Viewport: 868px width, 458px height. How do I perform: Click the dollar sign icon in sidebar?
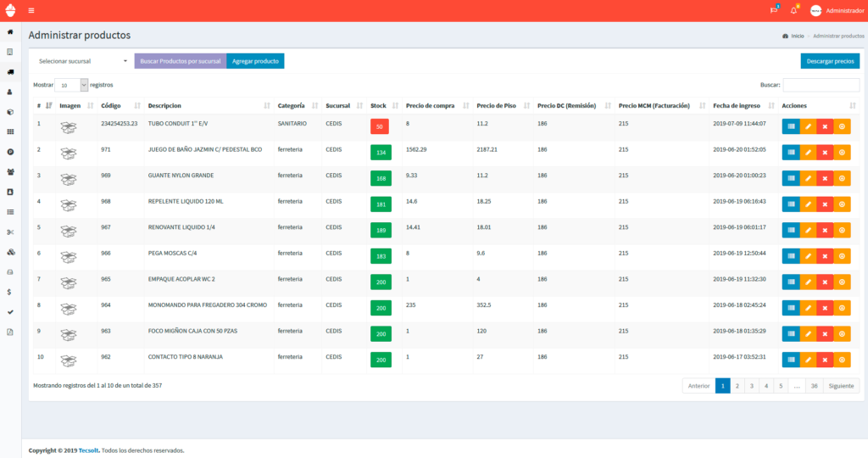[x=10, y=291]
